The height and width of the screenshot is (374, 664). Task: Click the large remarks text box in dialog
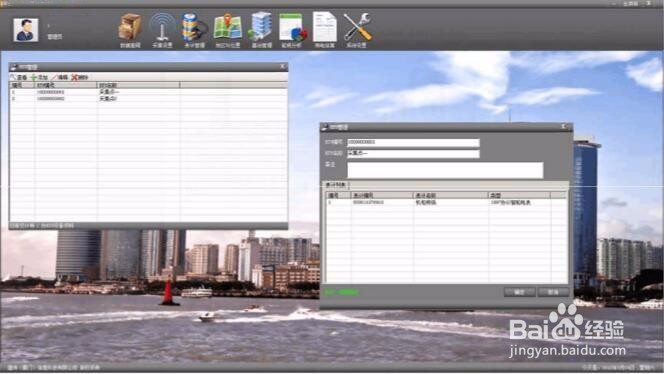pyautogui.click(x=445, y=170)
